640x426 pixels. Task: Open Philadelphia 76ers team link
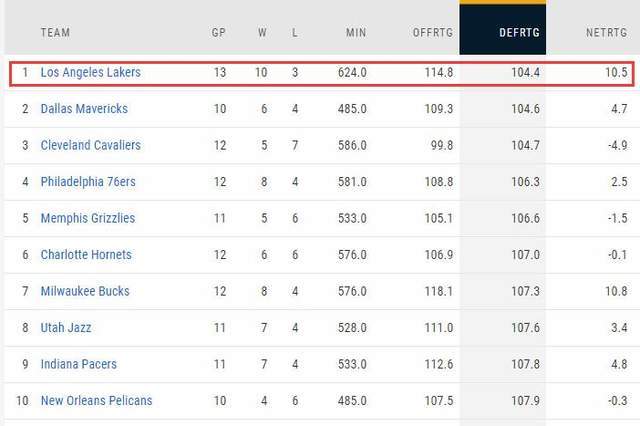coord(88,182)
